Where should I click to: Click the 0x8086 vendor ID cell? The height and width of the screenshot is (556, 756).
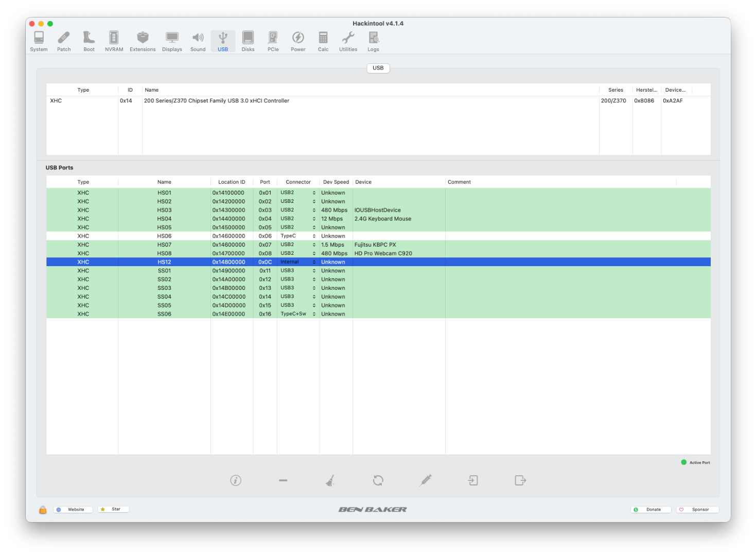(644, 101)
